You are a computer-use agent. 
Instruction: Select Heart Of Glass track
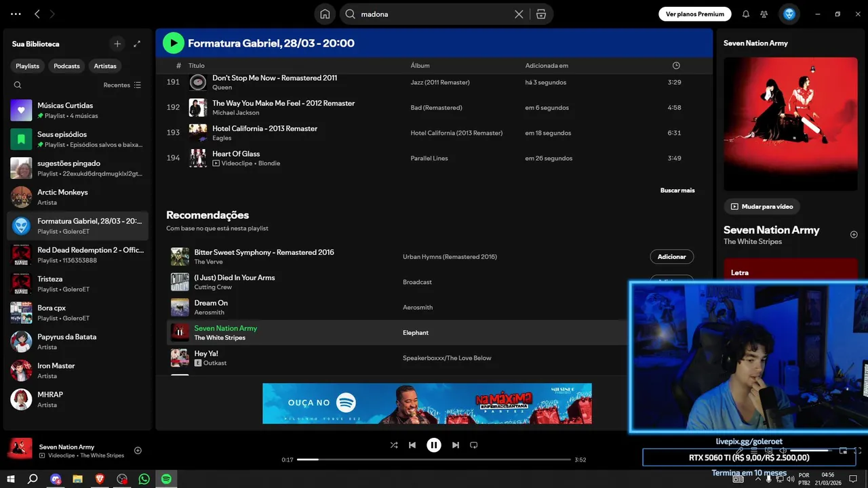pos(434,158)
